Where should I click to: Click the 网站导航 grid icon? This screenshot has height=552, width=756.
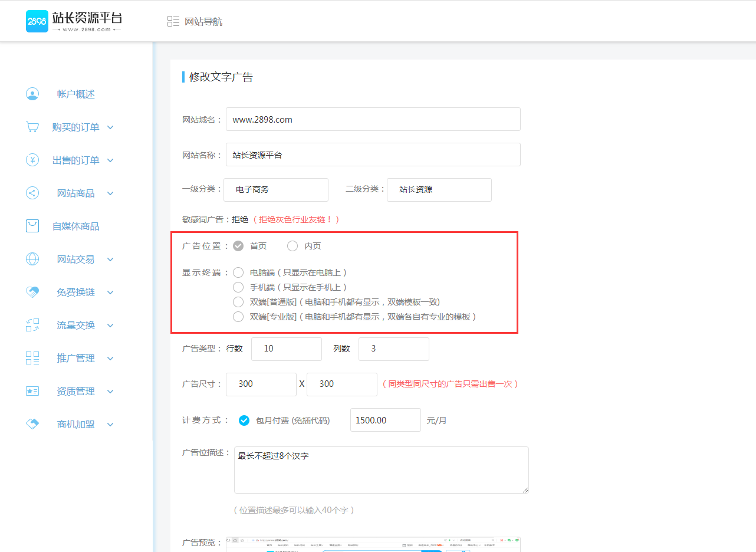[x=173, y=22]
